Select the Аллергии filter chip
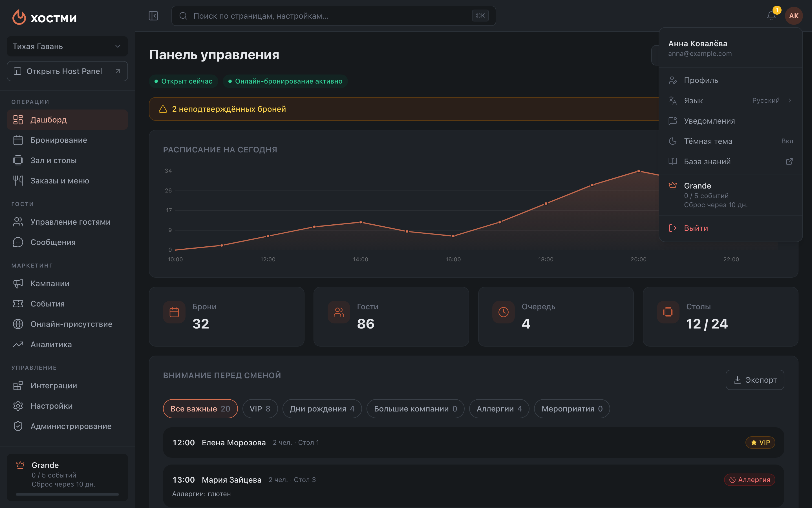The image size is (812, 508). tap(499, 409)
